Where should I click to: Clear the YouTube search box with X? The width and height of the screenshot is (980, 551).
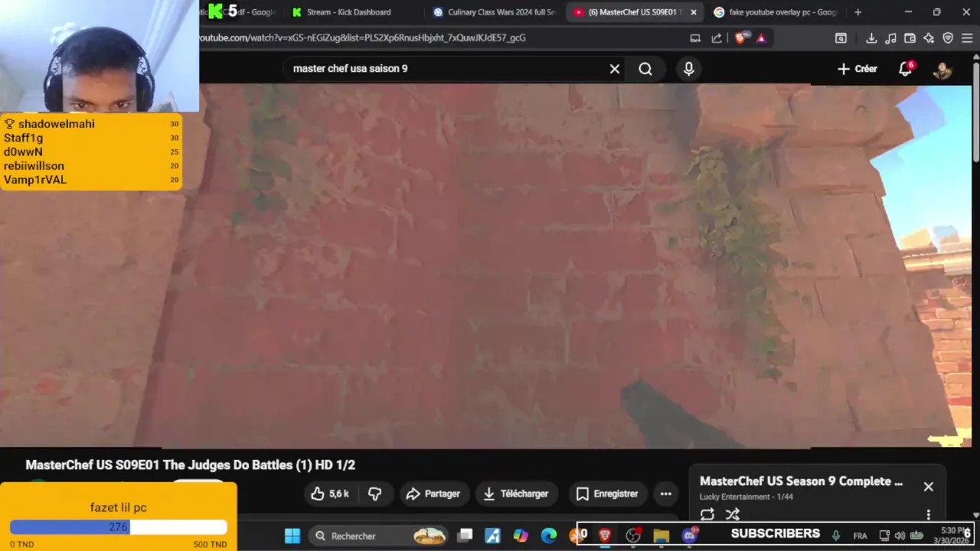click(x=614, y=69)
